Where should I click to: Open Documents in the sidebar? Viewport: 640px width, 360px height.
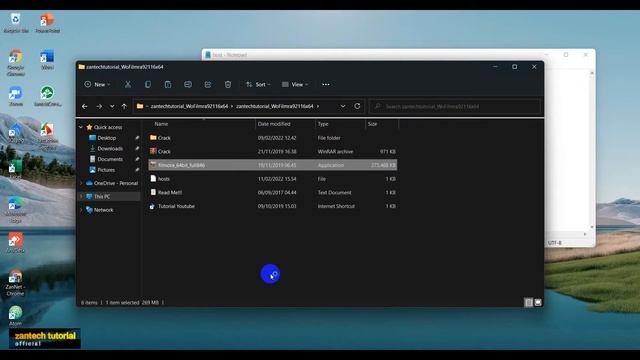click(110, 159)
